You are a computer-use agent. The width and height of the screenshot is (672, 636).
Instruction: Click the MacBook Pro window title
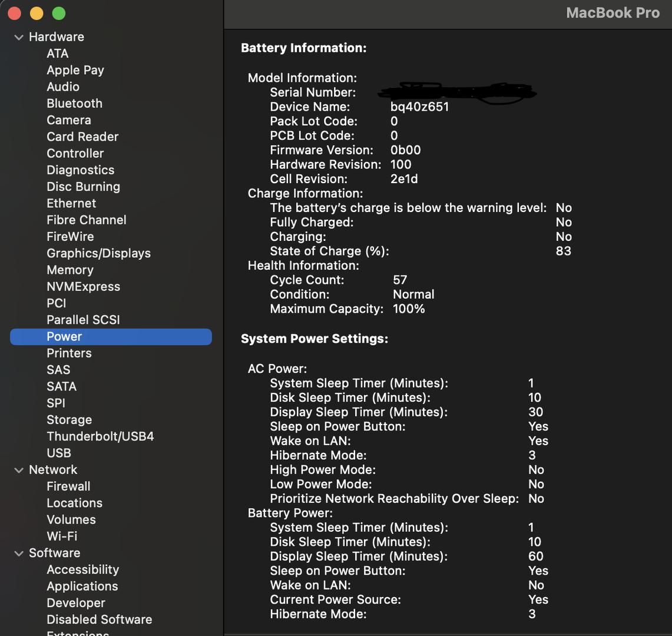613,13
